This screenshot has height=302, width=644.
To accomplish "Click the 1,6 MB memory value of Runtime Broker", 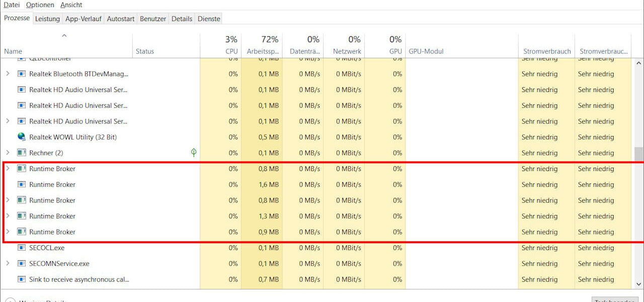I will 269,185.
